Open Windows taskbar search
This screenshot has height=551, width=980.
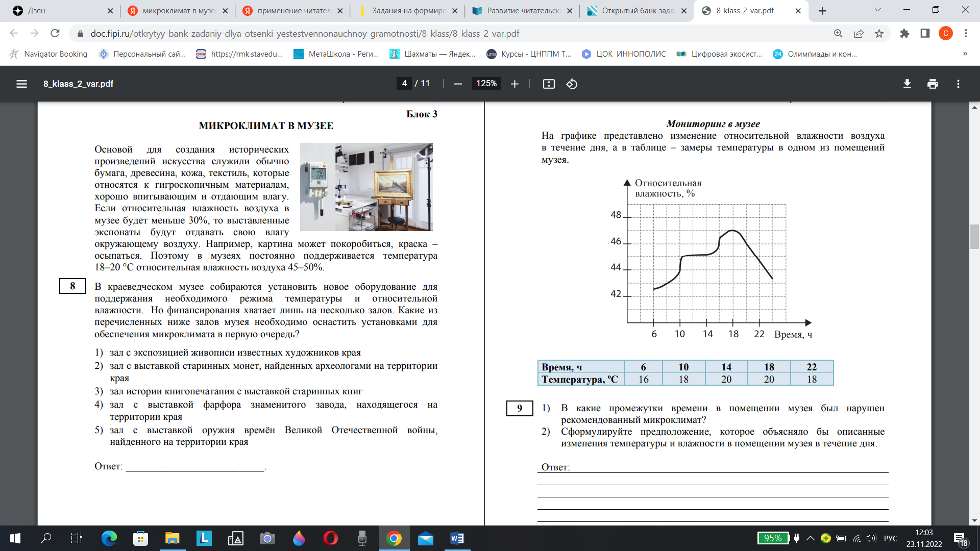pos(46,538)
